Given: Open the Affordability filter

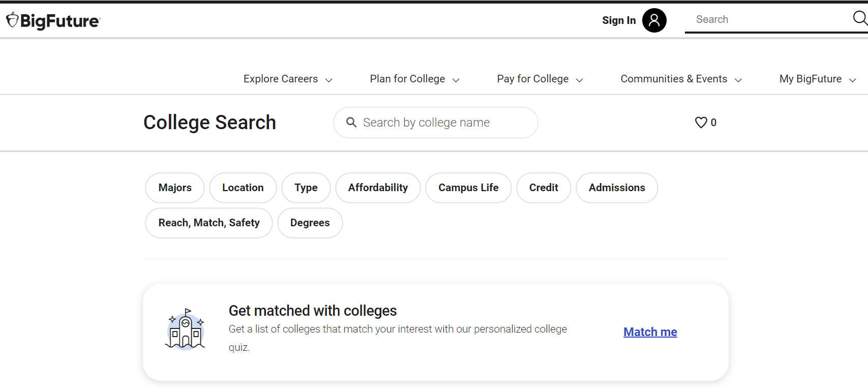Looking at the screenshot, I should (378, 188).
